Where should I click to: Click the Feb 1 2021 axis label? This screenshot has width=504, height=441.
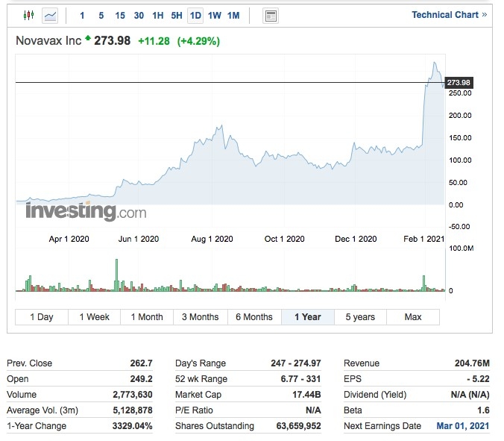tap(424, 239)
